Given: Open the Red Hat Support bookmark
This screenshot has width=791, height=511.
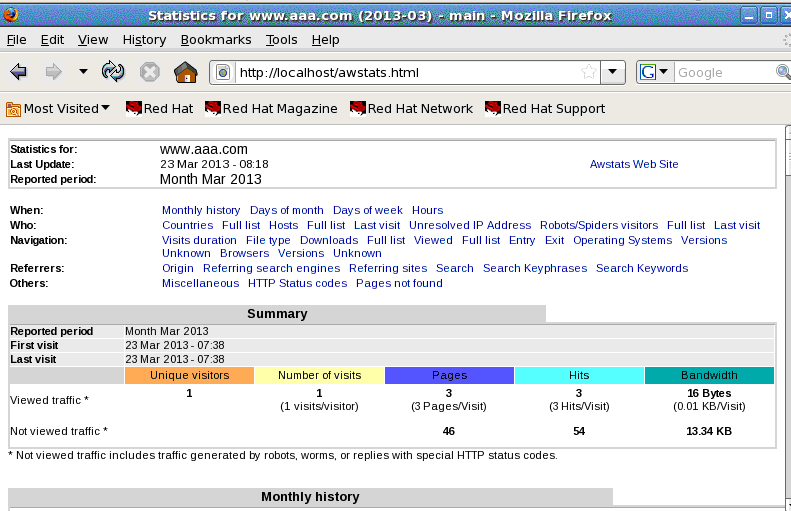Looking at the screenshot, I should pyautogui.click(x=545, y=108).
